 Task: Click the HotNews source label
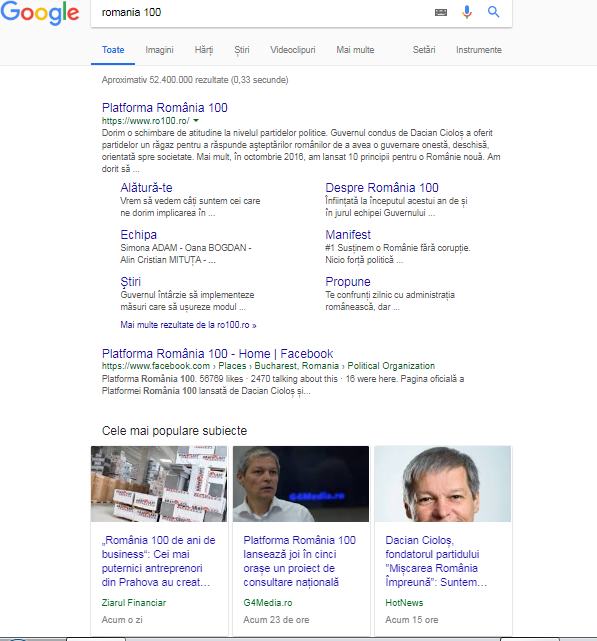click(404, 603)
